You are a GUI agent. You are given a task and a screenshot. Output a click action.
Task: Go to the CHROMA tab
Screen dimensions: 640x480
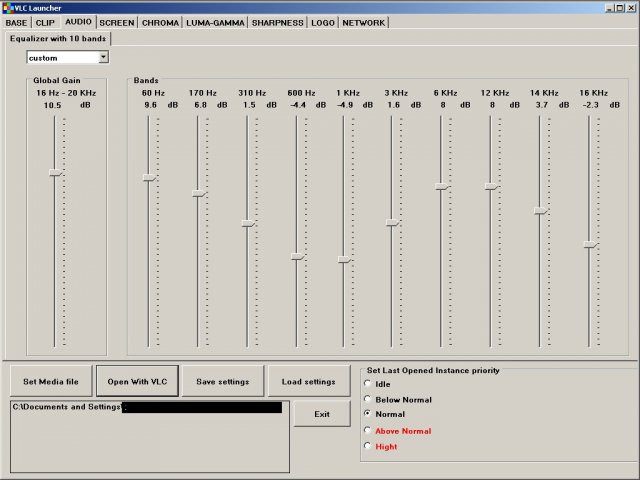click(x=160, y=23)
